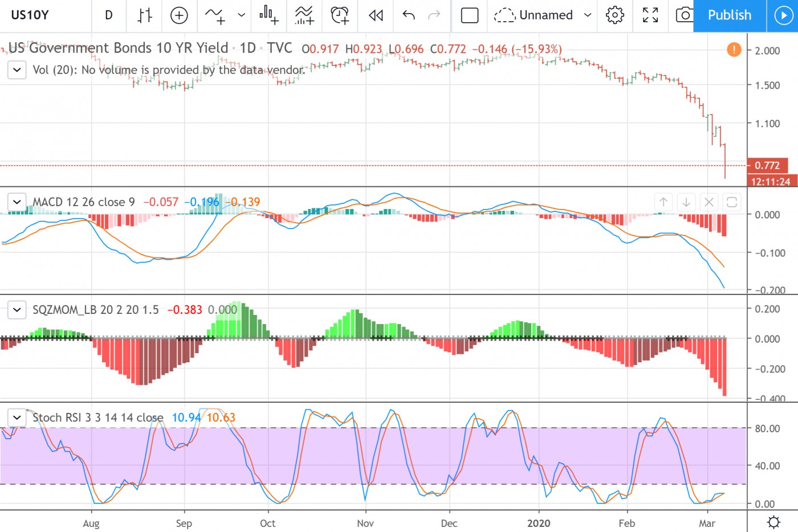
Task: Select the Stoch RSI 3 3 14 14 close title
Action: pyautogui.click(x=98, y=418)
